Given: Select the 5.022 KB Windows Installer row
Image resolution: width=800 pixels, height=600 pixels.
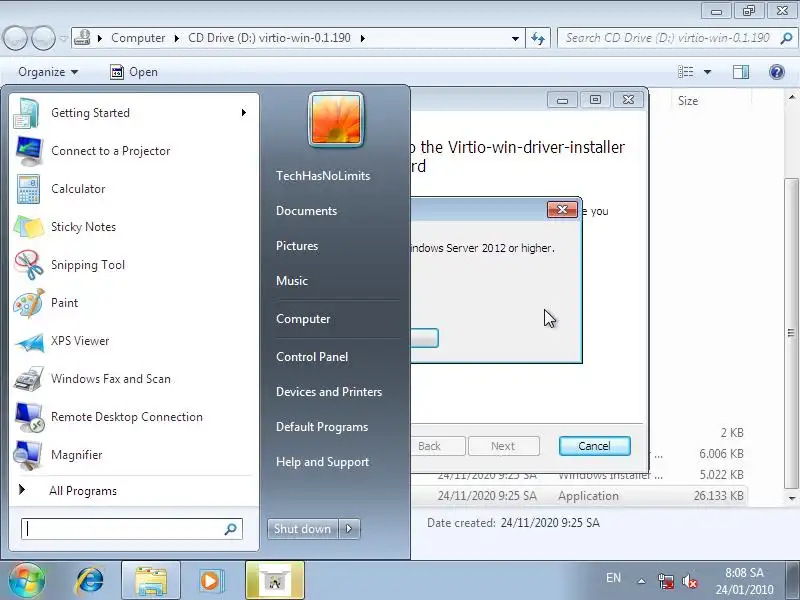Looking at the screenshot, I should coord(579,475).
